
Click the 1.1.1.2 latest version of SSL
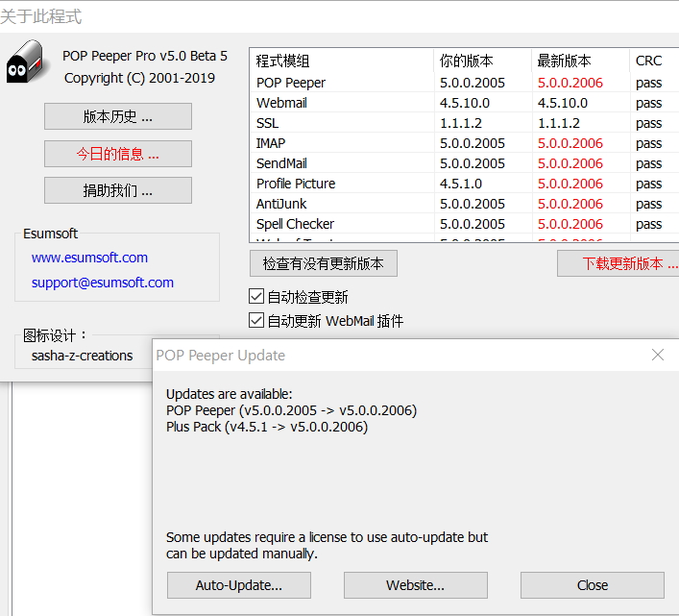pos(559,123)
